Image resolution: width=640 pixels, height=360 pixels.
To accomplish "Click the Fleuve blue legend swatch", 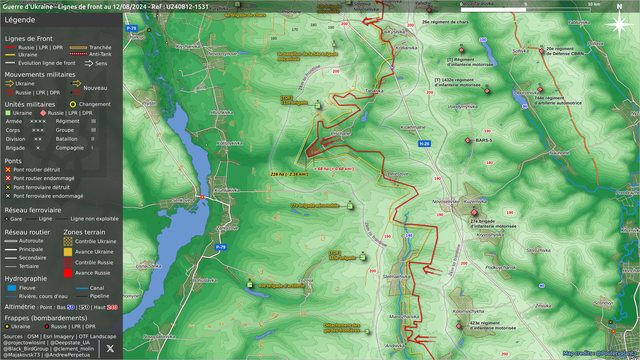I will click(x=11, y=288).
